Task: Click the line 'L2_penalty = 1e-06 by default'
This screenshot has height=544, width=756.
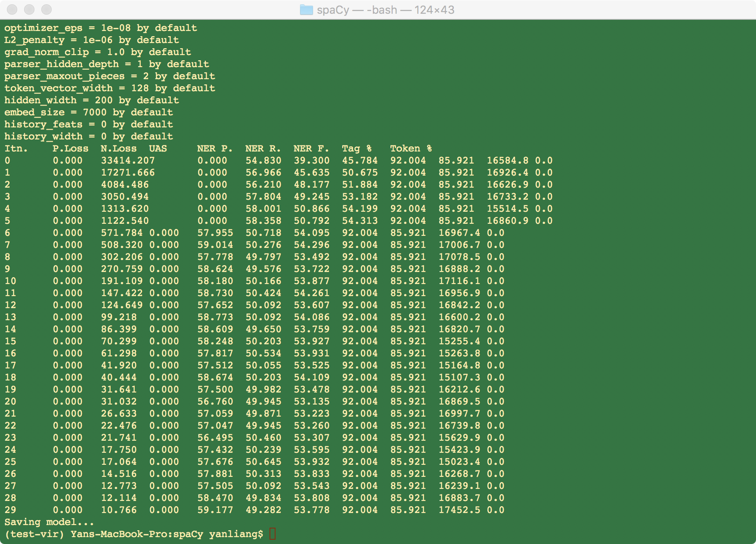Action: 92,40
